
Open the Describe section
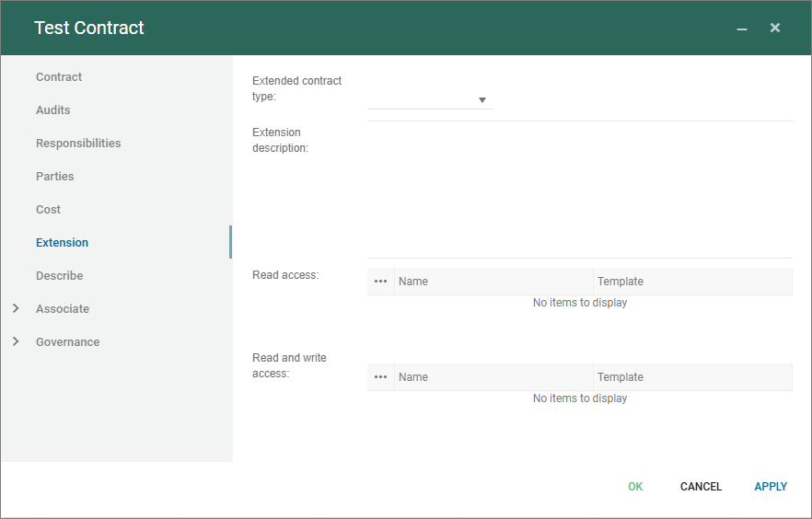[x=60, y=276]
